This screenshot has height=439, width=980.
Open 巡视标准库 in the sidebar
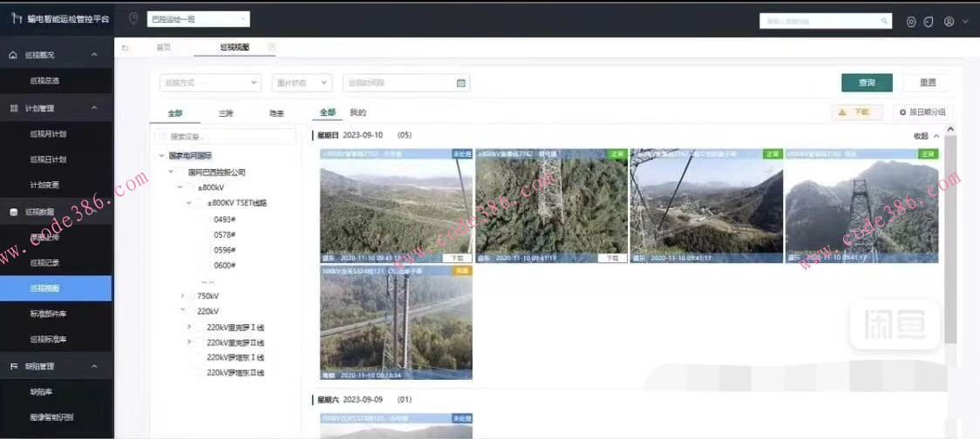48,339
